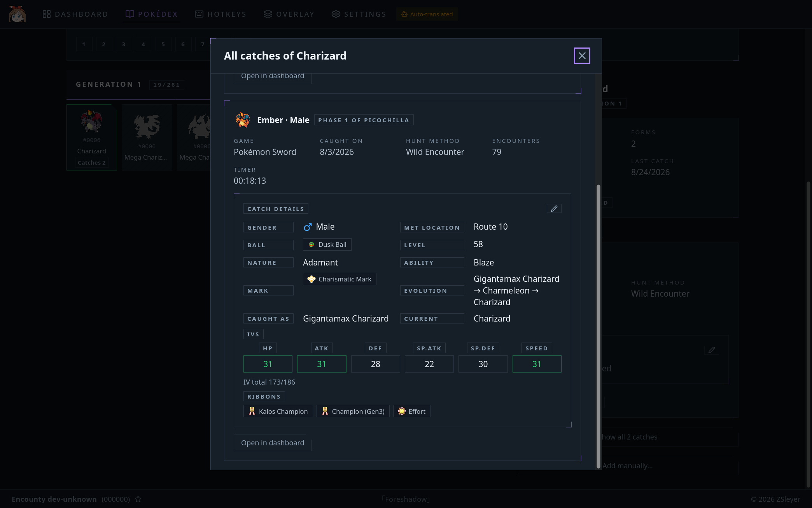Click the Generation 1 heading

pyautogui.click(x=108, y=84)
